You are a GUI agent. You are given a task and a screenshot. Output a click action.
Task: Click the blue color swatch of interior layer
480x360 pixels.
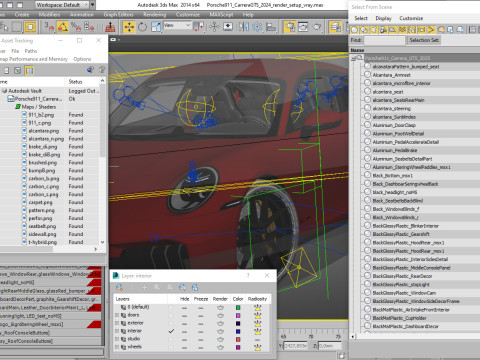pyautogui.click(x=238, y=331)
